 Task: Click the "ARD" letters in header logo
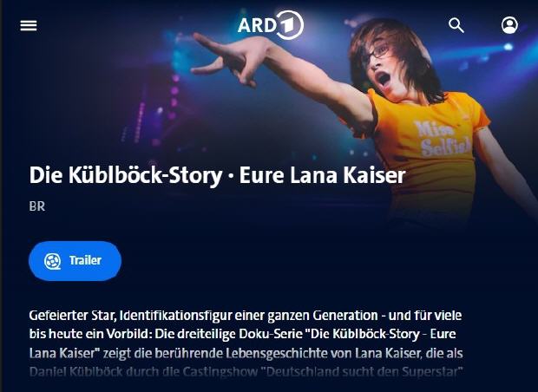click(x=257, y=25)
